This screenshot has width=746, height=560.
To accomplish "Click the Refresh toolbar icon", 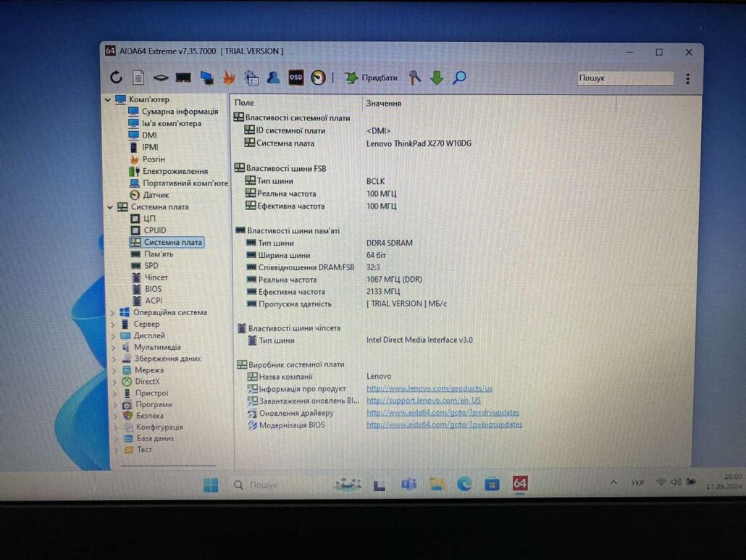I will 116,77.
